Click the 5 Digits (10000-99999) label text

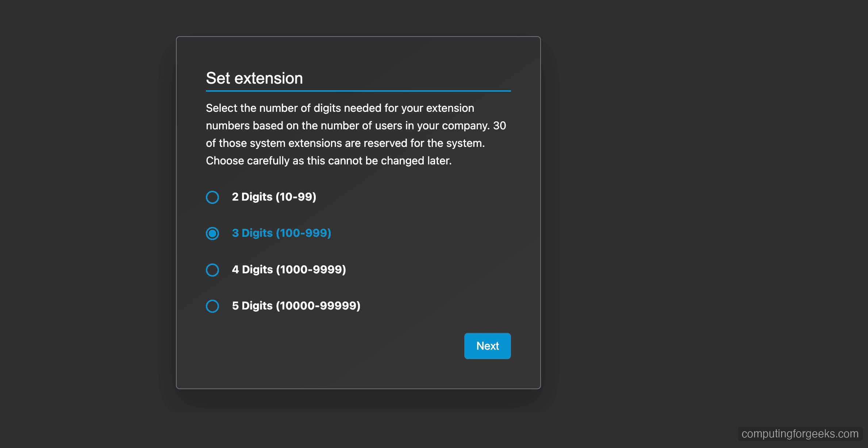click(296, 305)
